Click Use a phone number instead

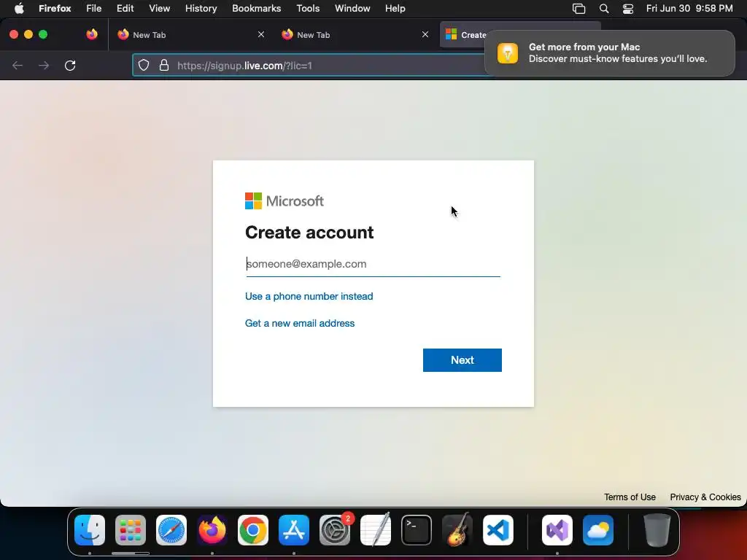click(x=309, y=296)
